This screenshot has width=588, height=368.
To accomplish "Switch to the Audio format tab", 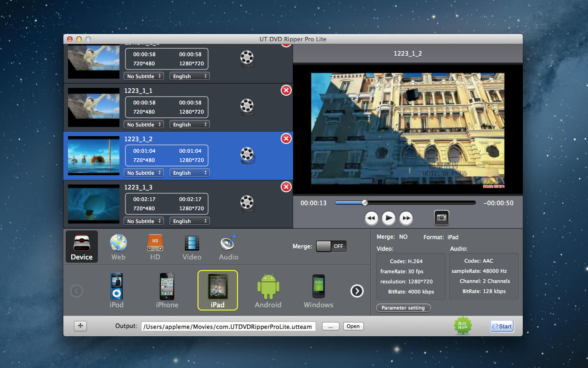I will 228,247.
